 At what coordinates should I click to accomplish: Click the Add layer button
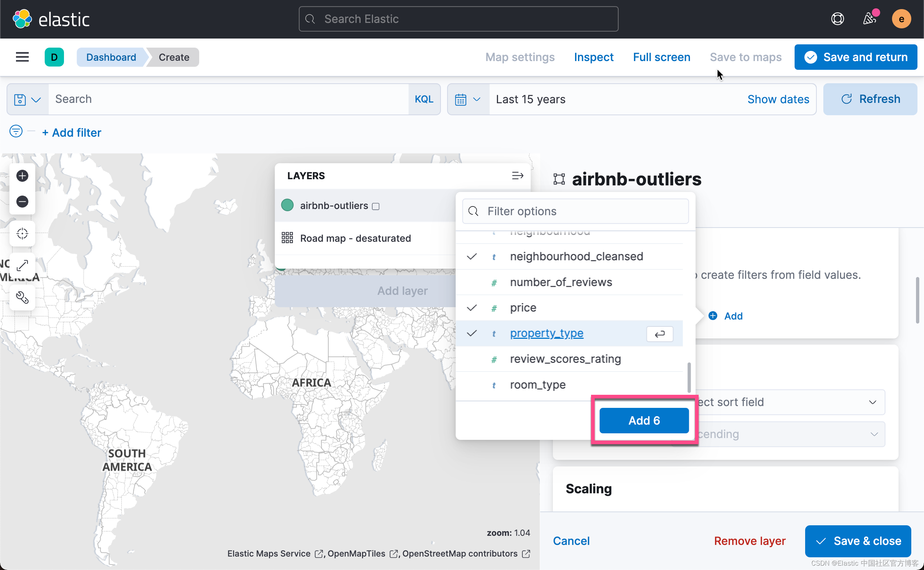pyautogui.click(x=402, y=291)
